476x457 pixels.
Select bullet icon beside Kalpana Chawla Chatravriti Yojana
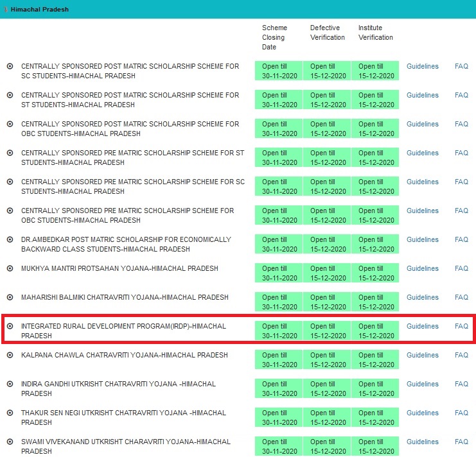[x=10, y=355]
